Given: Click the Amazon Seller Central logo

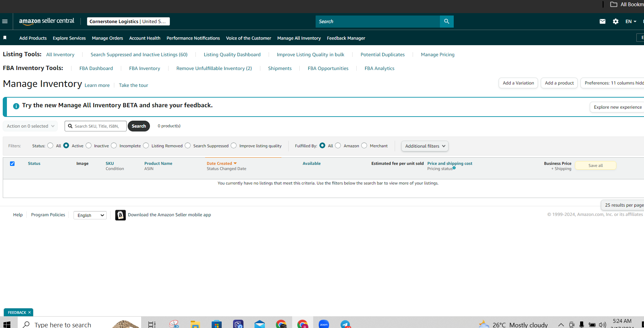Looking at the screenshot, I should 47,21.
